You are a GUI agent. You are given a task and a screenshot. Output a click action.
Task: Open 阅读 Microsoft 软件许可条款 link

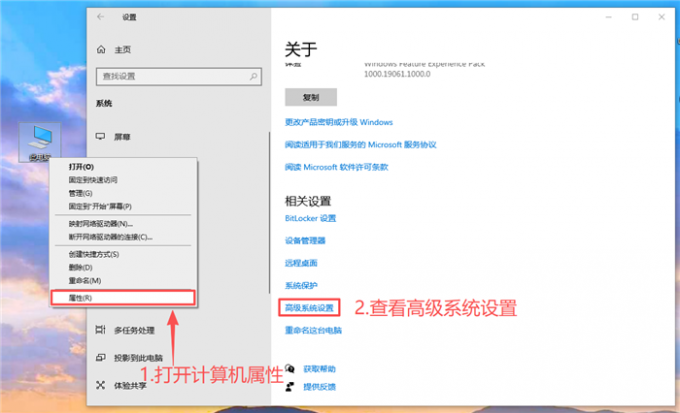337,167
